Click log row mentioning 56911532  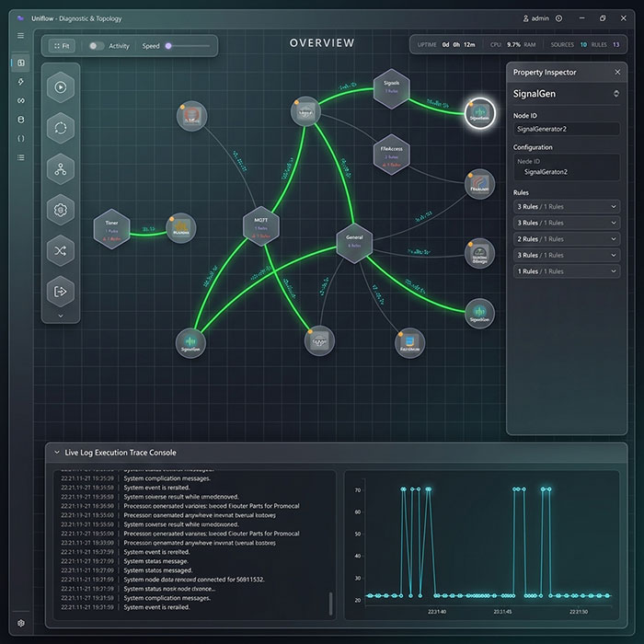click(x=195, y=580)
